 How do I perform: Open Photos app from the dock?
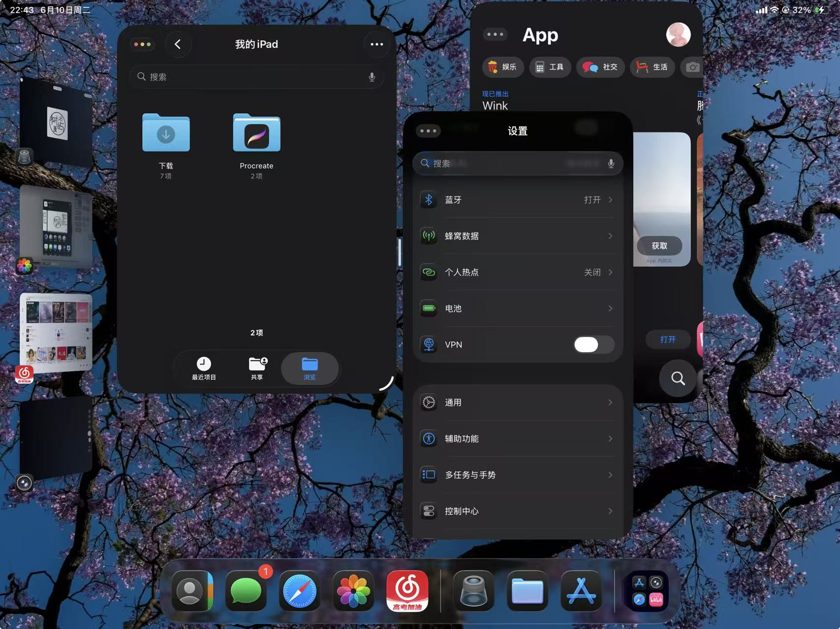click(x=353, y=591)
